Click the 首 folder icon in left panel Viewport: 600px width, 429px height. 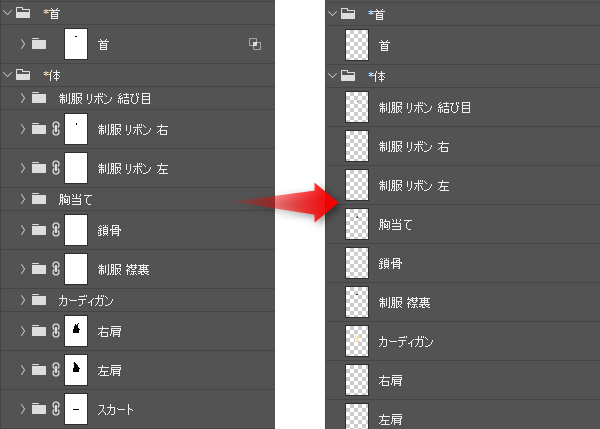39,44
